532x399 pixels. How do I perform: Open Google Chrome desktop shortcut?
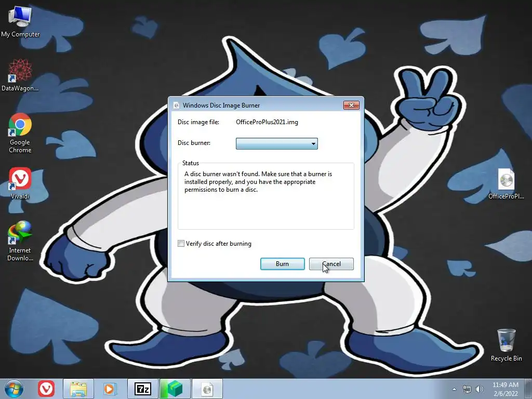[x=20, y=133]
